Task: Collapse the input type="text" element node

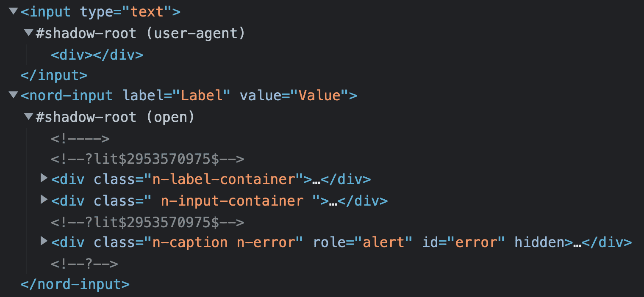Action: coord(14,11)
